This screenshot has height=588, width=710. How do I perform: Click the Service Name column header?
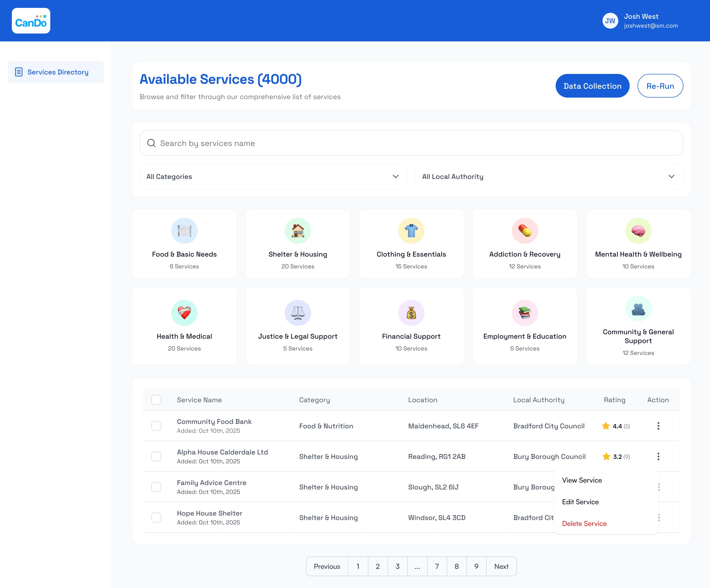coord(199,400)
